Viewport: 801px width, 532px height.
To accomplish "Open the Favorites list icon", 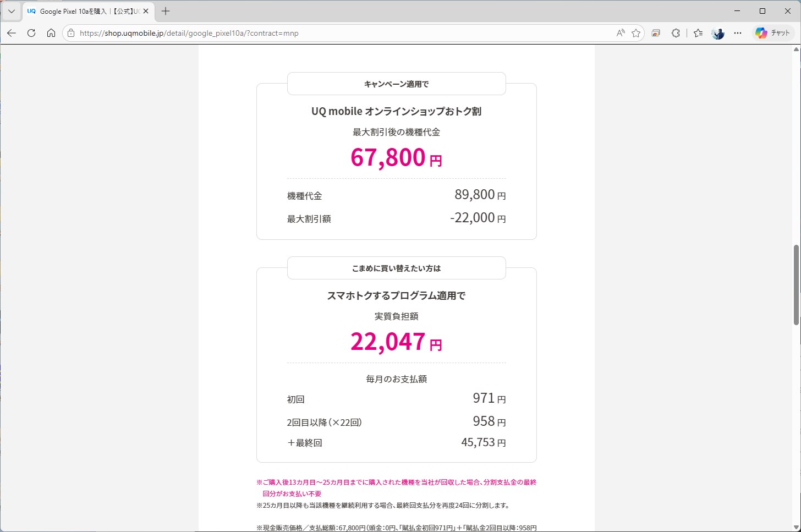I will pos(698,33).
